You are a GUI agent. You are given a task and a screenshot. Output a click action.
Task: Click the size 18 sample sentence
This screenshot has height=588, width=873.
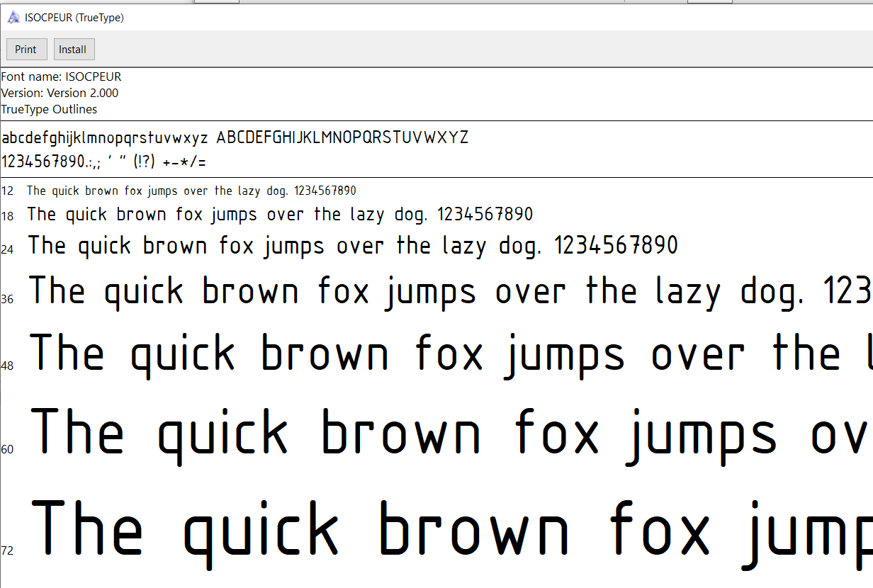[x=280, y=214]
